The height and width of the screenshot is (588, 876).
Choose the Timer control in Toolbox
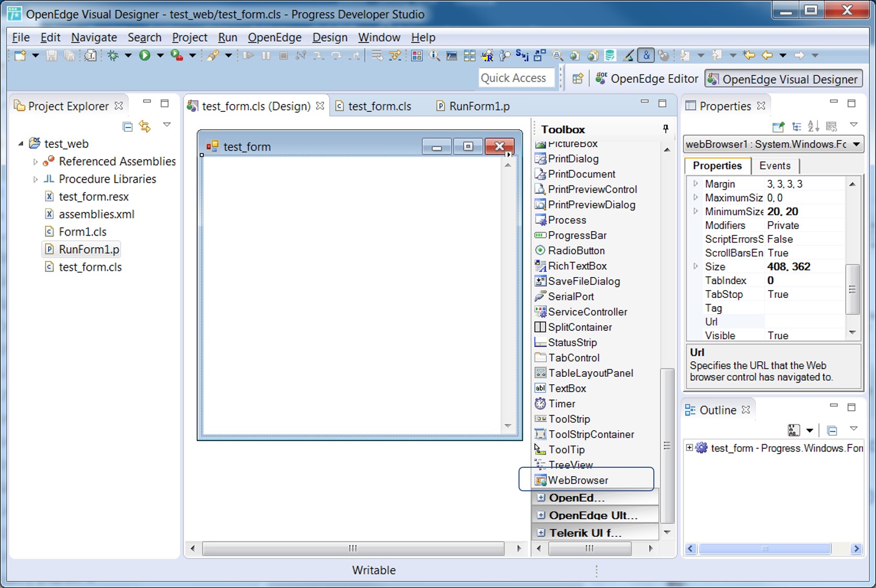561,403
